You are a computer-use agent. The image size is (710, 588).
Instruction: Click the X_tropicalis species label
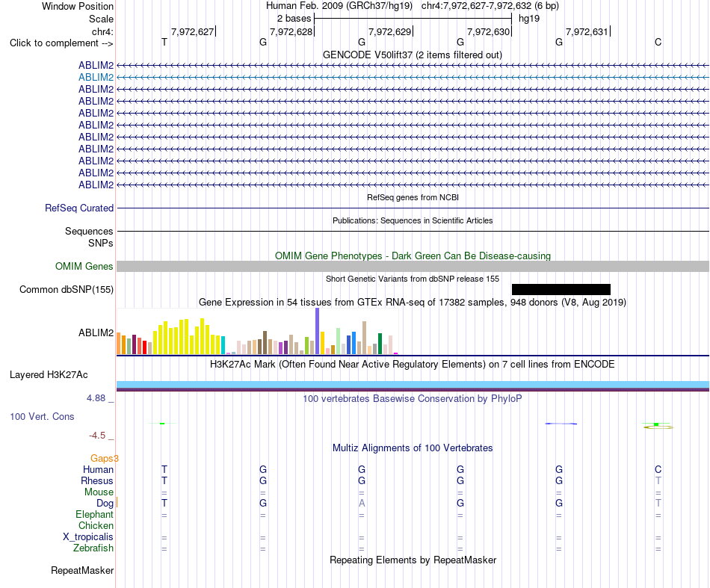88,537
